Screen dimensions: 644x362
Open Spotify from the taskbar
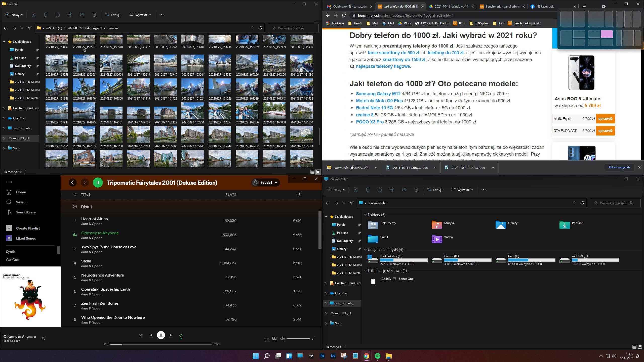click(377, 356)
